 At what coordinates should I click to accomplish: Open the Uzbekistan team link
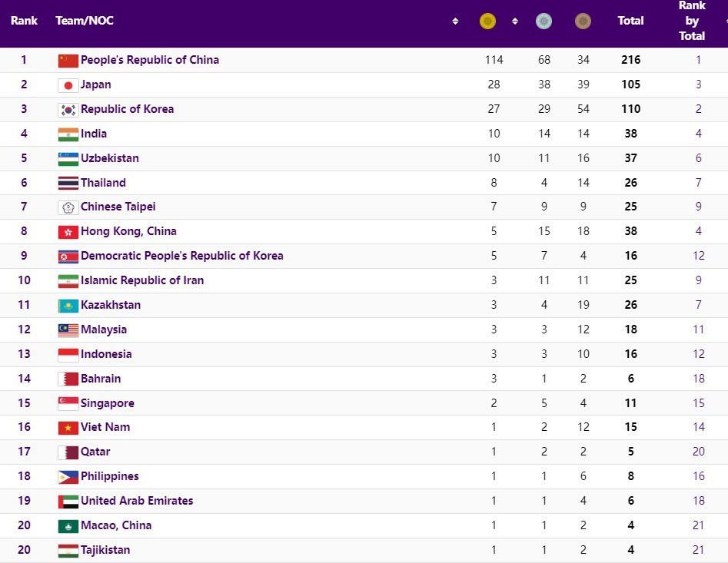109,158
